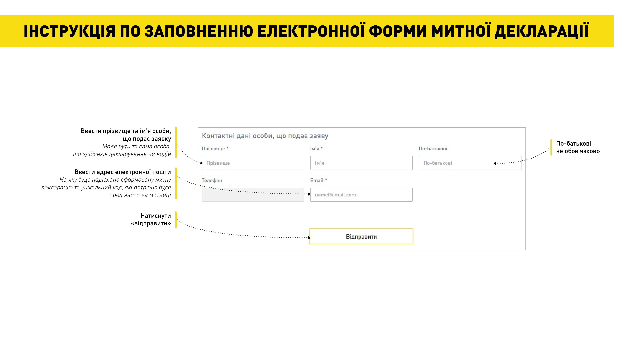Screen dimensions: 644x362
Task: Click the note По-батькові не обов'язково
Action: click(578, 147)
